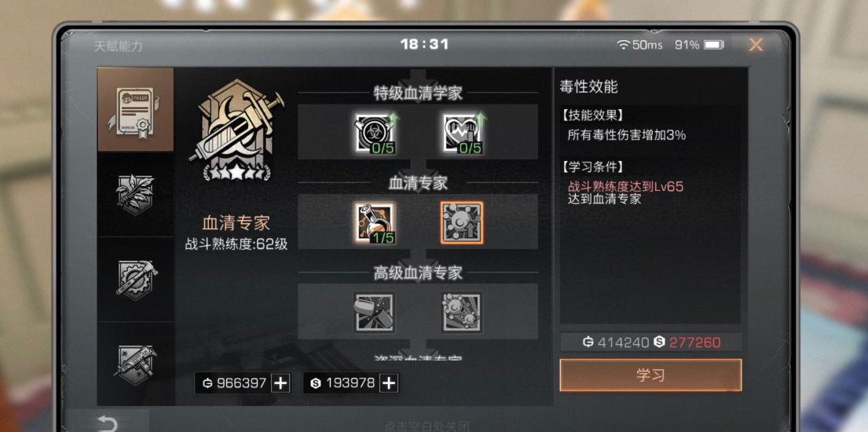The width and height of the screenshot is (868, 432).
Task: Click the 学习 learn button
Action: coord(650,375)
